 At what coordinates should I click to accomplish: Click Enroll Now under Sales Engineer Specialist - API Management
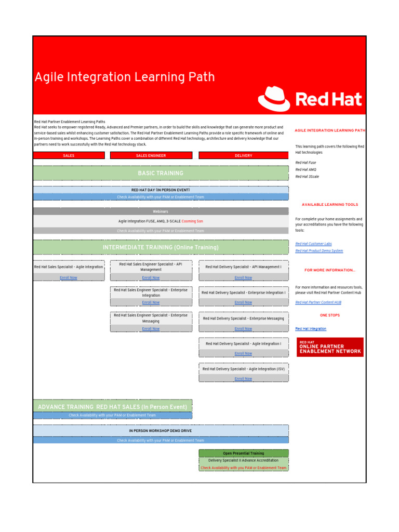tap(151, 277)
